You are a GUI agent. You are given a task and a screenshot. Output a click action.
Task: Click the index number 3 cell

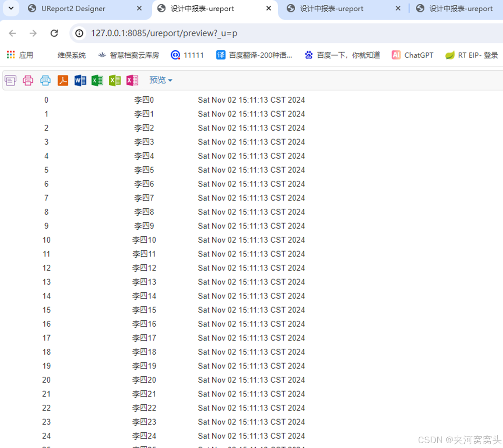[46, 142]
